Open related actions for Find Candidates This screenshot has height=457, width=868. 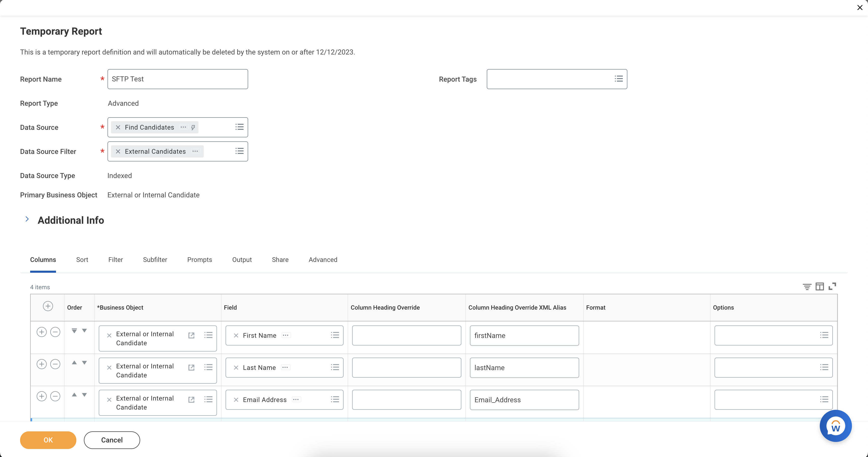[183, 127]
